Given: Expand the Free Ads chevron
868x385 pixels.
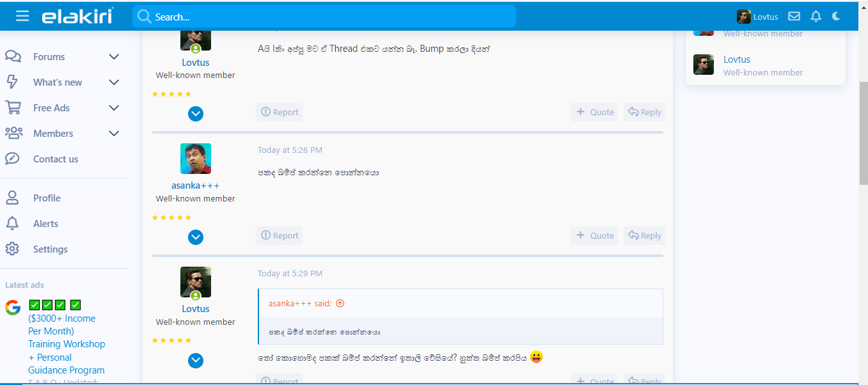Looking at the screenshot, I should click(114, 108).
